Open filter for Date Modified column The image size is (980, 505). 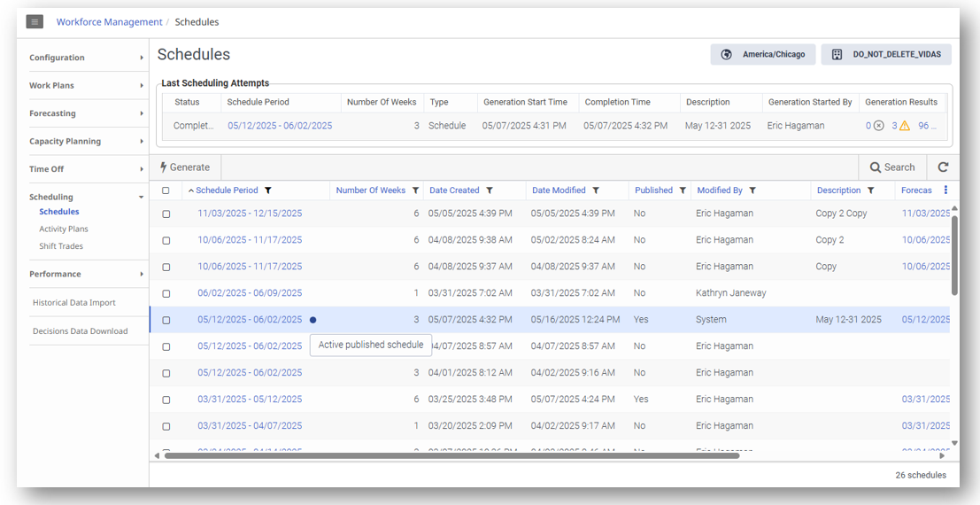[x=596, y=190]
